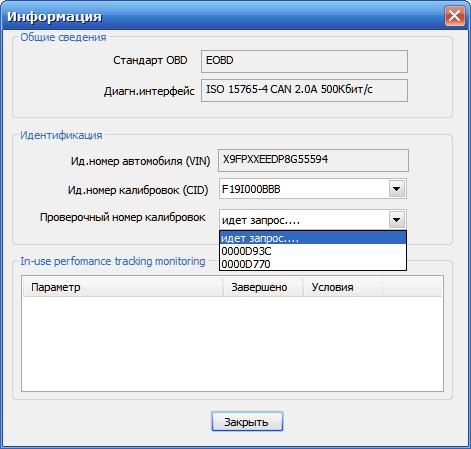Click the Ид.номер калибровок (CID) label
The width and height of the screenshot is (471, 449).
138,190
